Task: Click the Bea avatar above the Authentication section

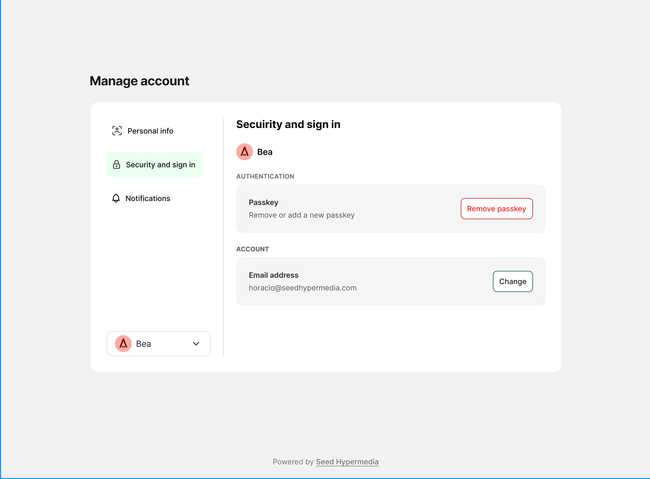Action: click(244, 152)
